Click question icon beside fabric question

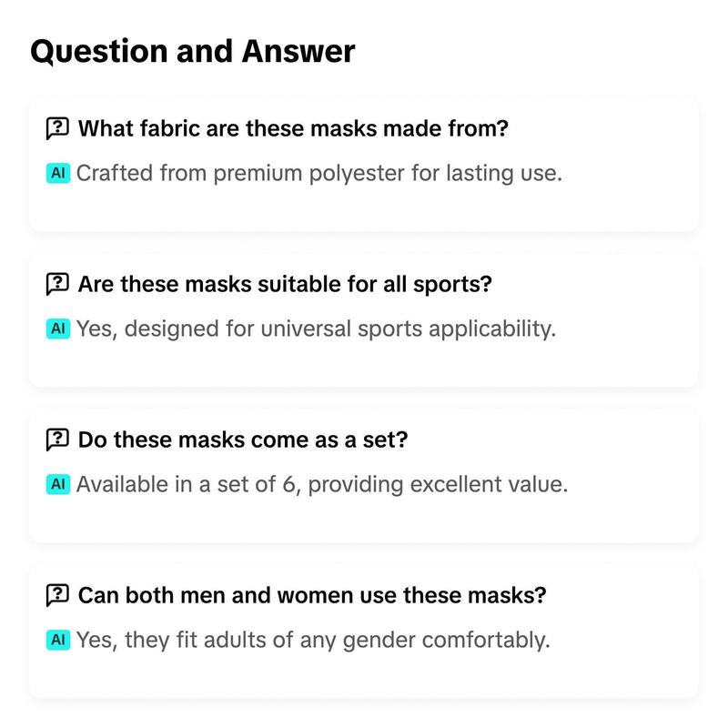(57, 128)
